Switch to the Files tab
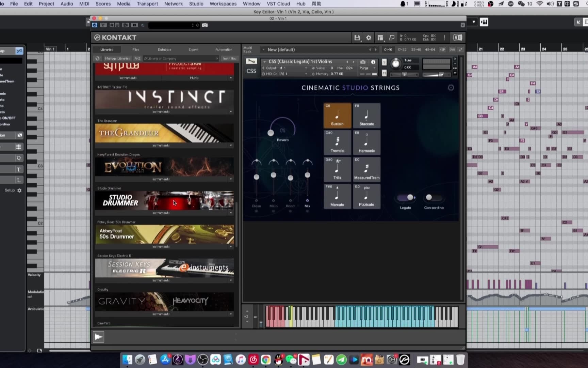This screenshot has width=588, height=368. pyautogui.click(x=135, y=50)
